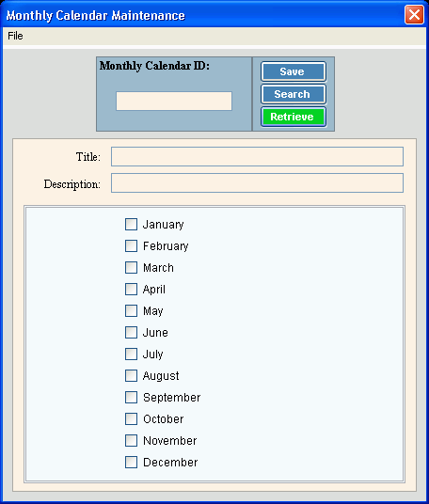Check the January checkbox

(131, 225)
